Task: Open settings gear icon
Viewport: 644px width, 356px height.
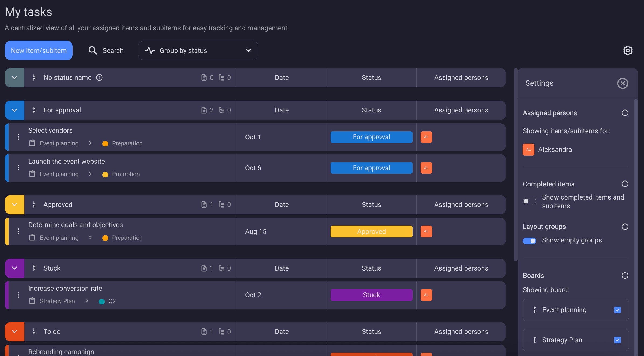Action: (x=628, y=50)
